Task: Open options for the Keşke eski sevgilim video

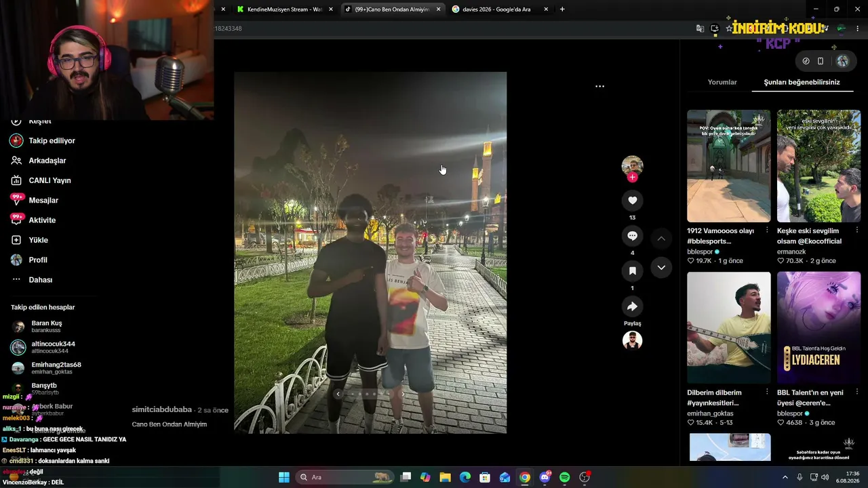Action: [857, 230]
